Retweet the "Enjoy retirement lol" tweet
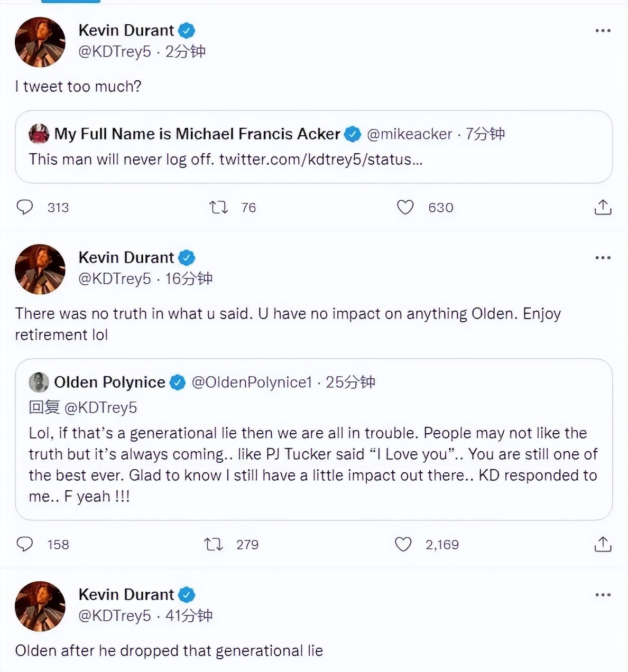This screenshot has width=628, height=672. [214, 544]
